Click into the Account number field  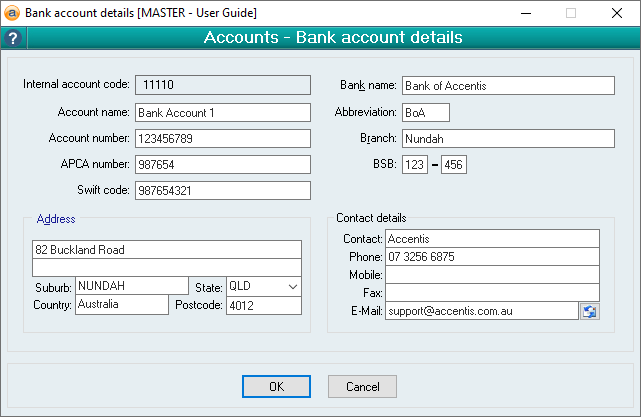(223, 138)
